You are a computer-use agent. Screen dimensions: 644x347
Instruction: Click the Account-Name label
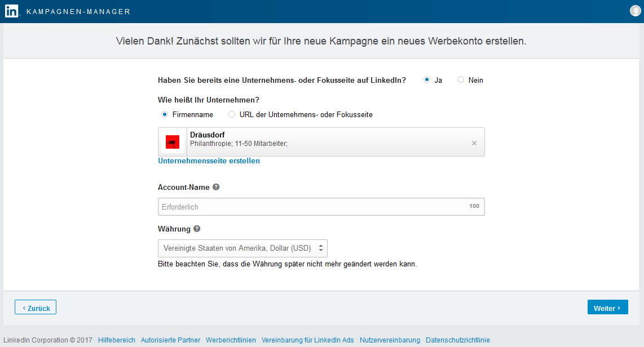[x=184, y=188]
